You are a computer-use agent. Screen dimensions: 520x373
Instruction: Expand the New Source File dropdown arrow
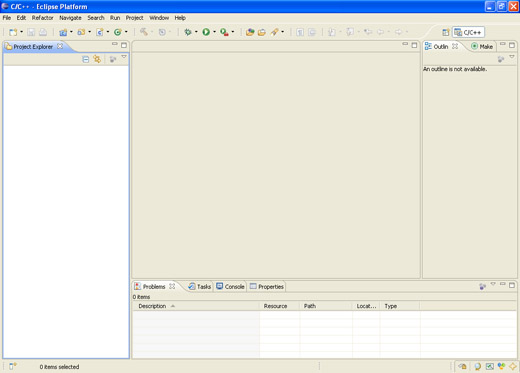[108, 32]
